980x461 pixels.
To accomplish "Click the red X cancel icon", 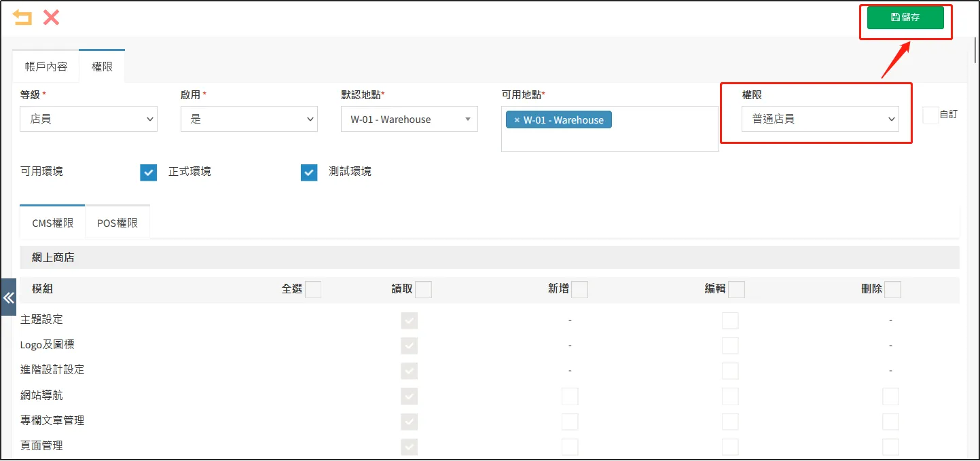I will [50, 18].
